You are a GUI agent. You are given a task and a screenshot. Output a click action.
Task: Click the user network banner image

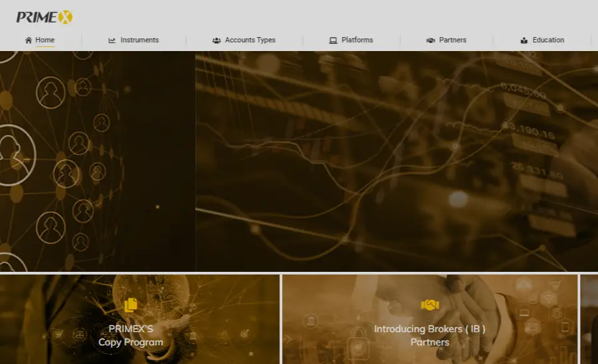click(98, 161)
